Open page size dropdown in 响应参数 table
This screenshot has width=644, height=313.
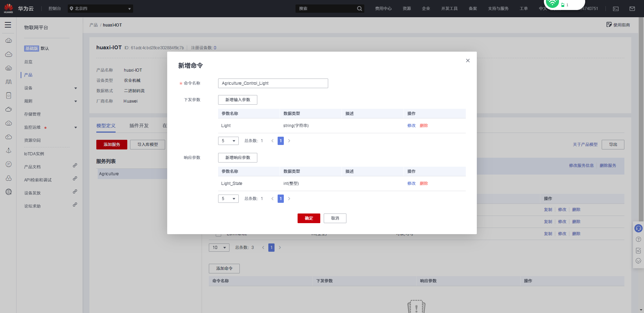tap(228, 199)
